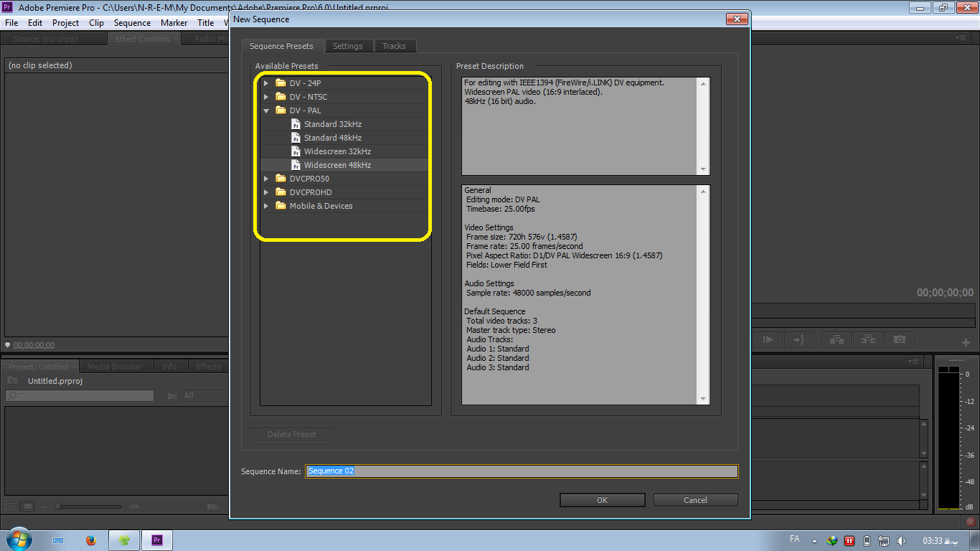Select the Standard 48kHz preset
This screenshot has width=980, height=551.
(x=332, y=138)
